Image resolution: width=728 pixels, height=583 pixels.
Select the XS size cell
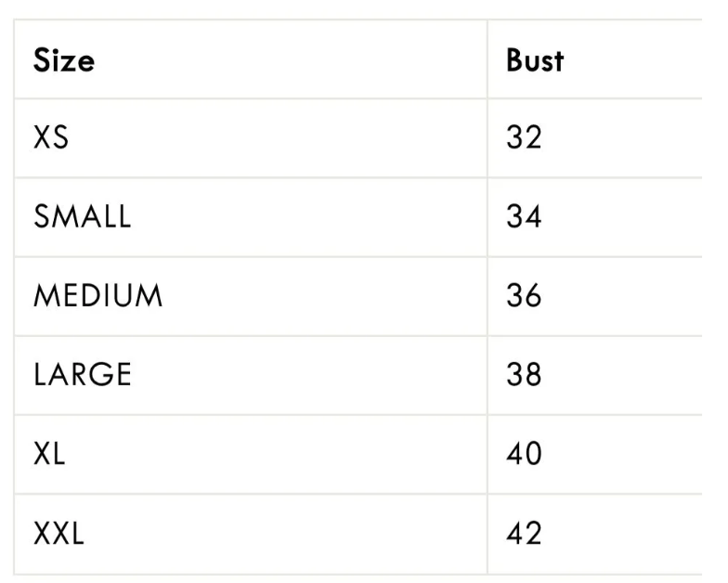[51, 138]
